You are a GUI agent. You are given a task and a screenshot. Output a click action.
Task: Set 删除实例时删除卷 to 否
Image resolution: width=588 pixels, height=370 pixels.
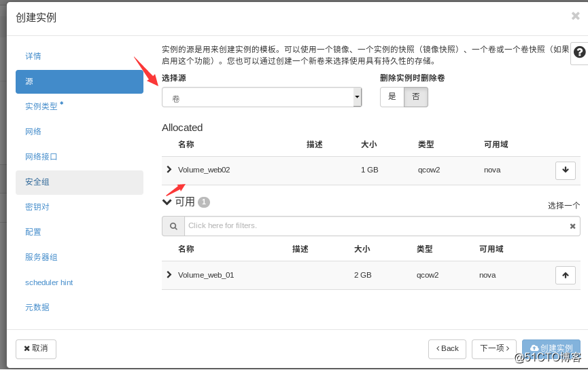[x=415, y=97]
